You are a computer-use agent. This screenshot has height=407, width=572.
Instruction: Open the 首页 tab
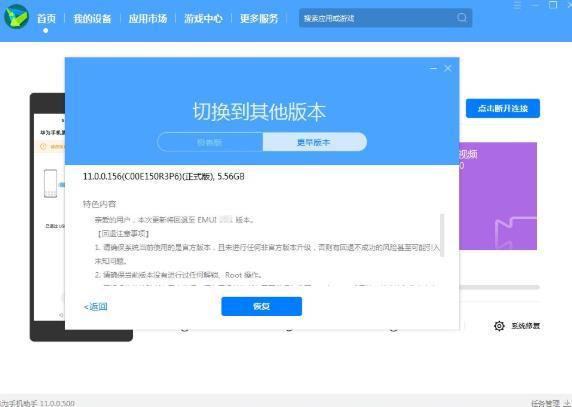click(46, 18)
